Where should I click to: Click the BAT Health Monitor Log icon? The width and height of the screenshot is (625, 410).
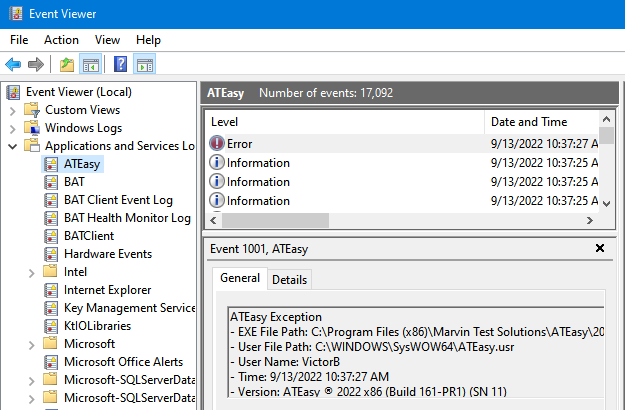click(x=51, y=218)
